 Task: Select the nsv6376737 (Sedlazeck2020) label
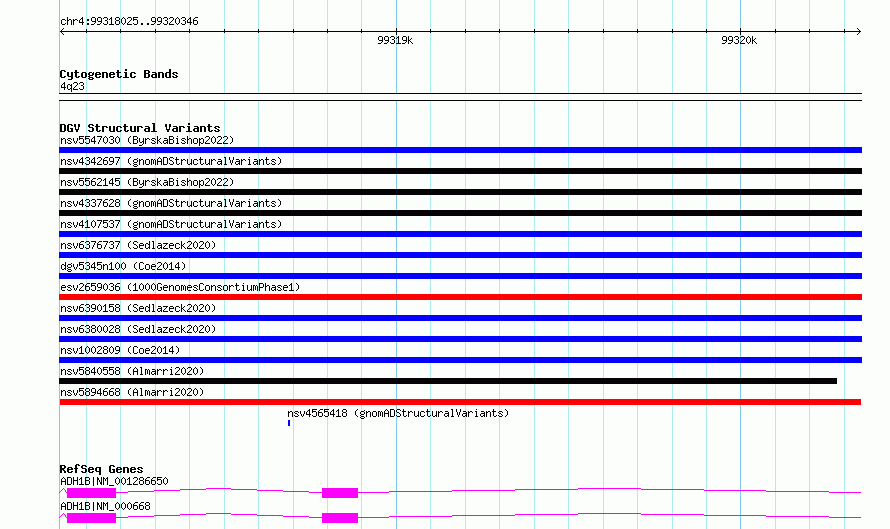(138, 245)
